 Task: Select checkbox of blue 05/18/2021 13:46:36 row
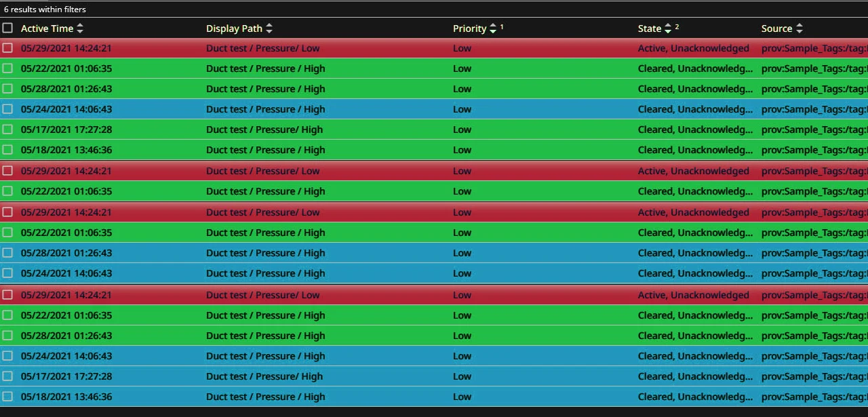pyautogui.click(x=7, y=397)
